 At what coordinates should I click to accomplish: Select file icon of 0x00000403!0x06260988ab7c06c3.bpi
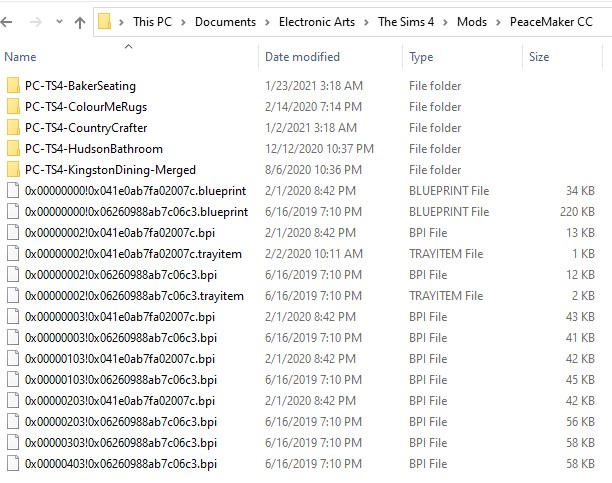click(x=13, y=464)
